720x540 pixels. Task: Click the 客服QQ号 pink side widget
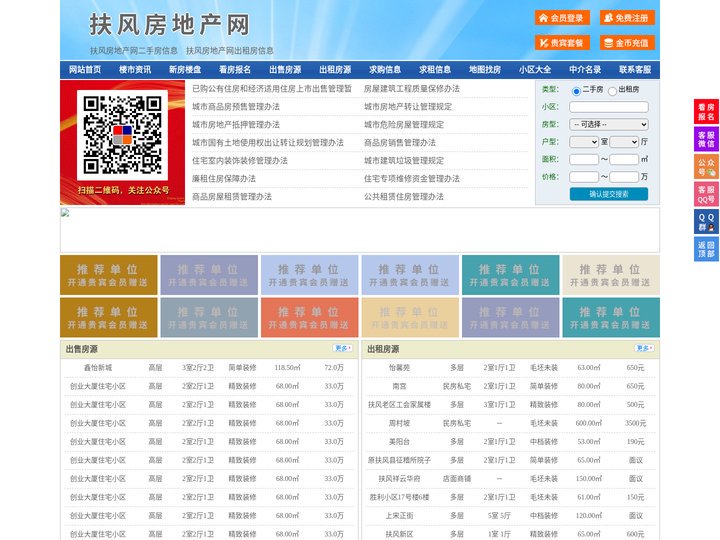click(x=706, y=194)
